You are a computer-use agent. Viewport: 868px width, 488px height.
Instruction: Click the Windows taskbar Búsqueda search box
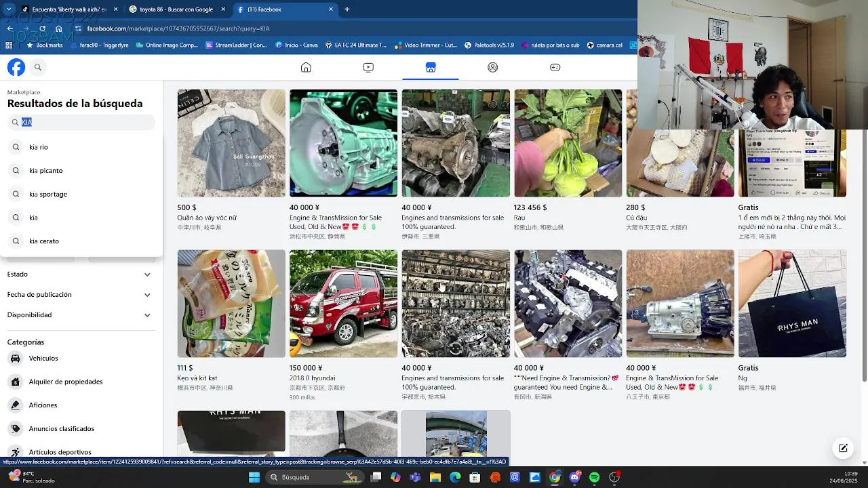(315, 477)
